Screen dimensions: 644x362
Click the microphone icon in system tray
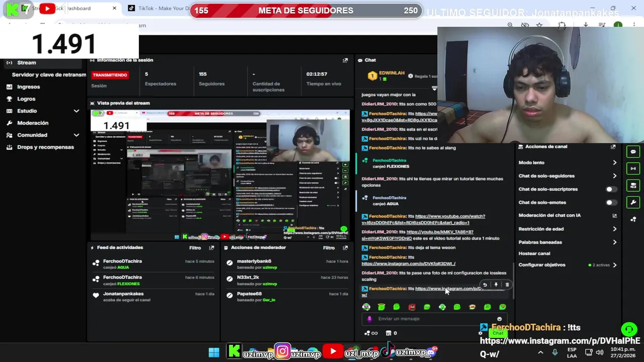[554, 352]
